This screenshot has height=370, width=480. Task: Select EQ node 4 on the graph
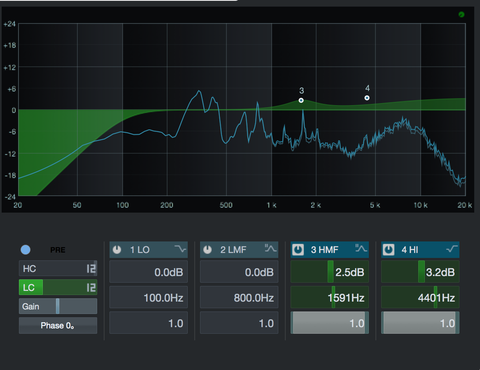(367, 98)
